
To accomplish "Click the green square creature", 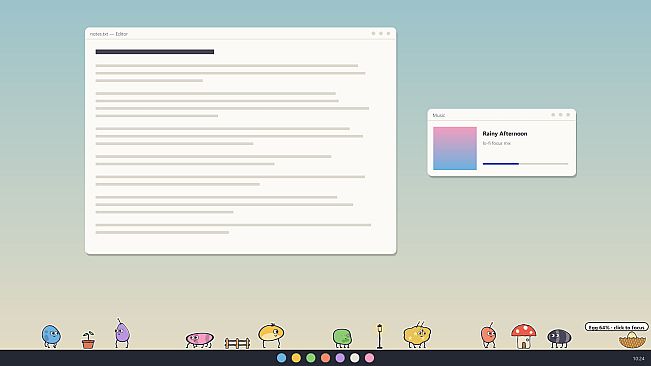I will (x=343, y=338).
